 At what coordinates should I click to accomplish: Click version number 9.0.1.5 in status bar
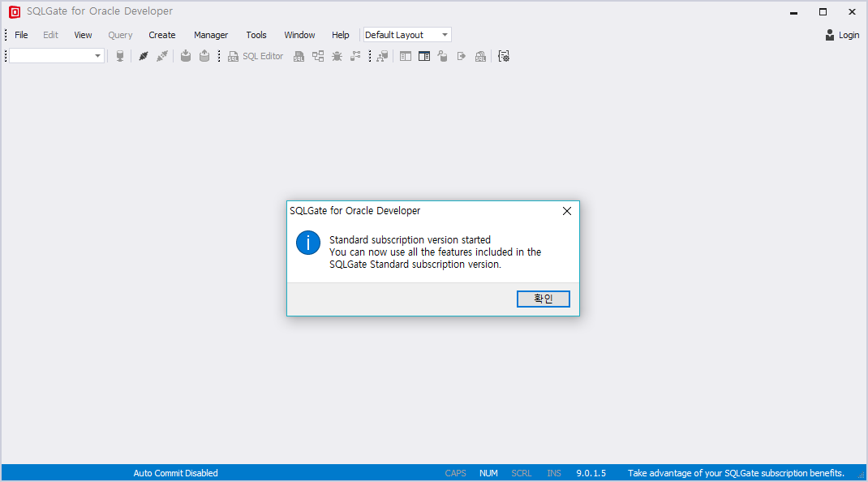[591, 473]
